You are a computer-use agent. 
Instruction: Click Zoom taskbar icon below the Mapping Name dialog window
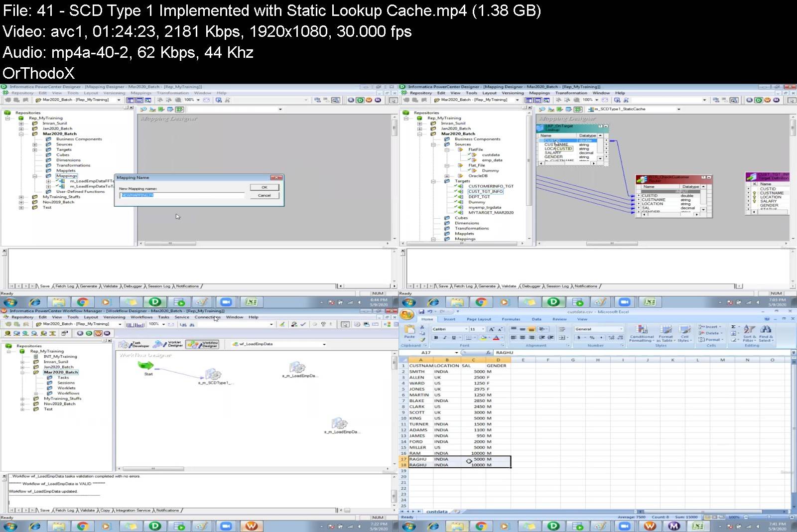tap(226, 302)
